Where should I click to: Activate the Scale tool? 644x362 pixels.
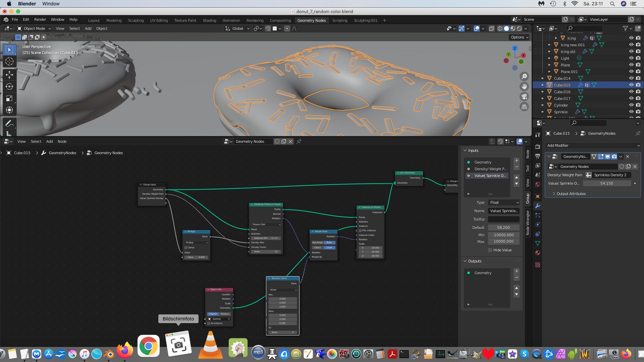(x=9, y=98)
